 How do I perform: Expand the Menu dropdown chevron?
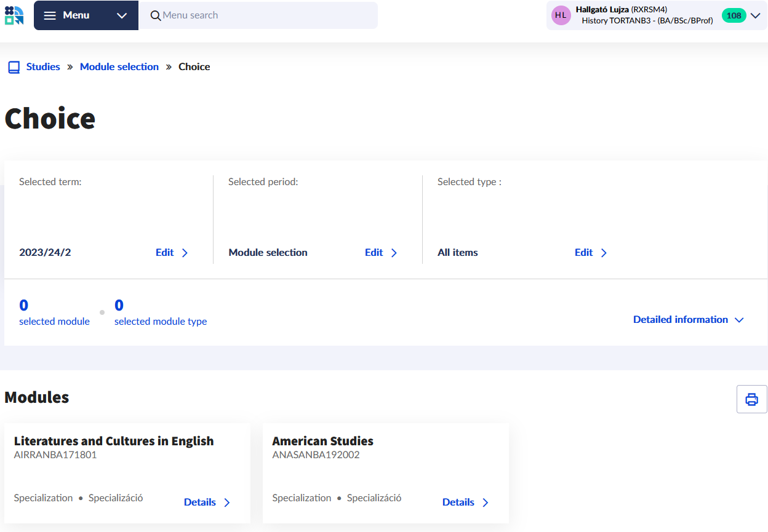coord(122,15)
